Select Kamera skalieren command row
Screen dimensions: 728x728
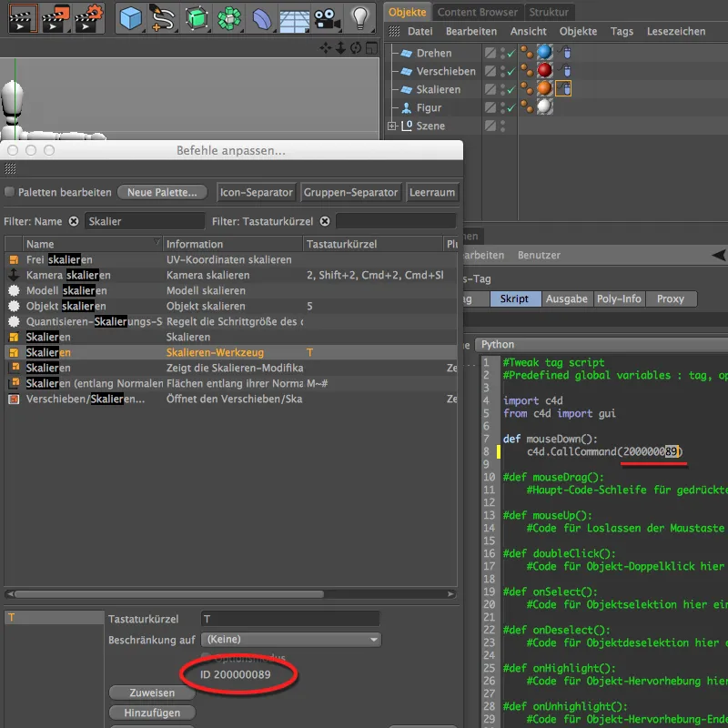point(230,275)
